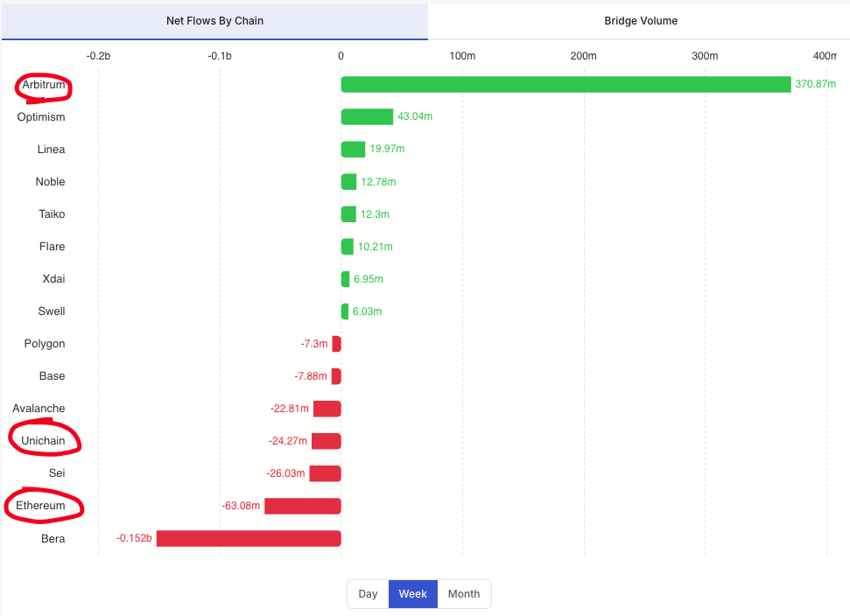This screenshot has width=850, height=616.
Task: Click the green Swell inflow bar
Action: click(x=345, y=311)
